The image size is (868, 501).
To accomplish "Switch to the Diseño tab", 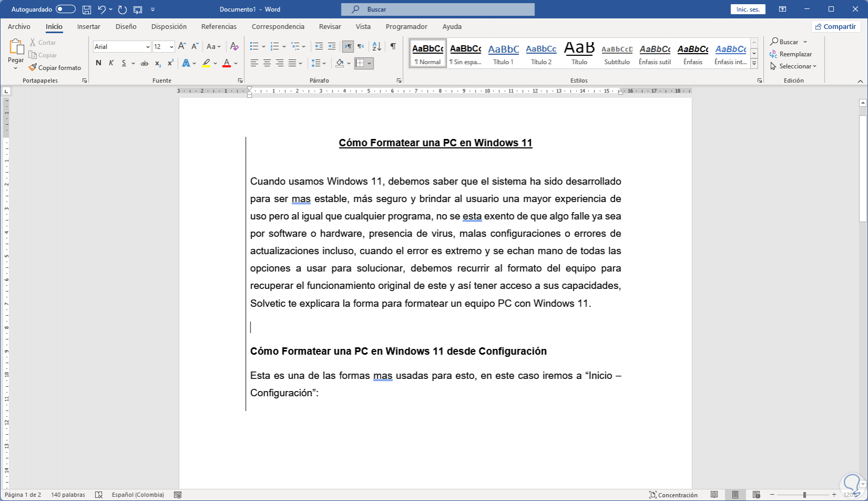I will point(126,26).
